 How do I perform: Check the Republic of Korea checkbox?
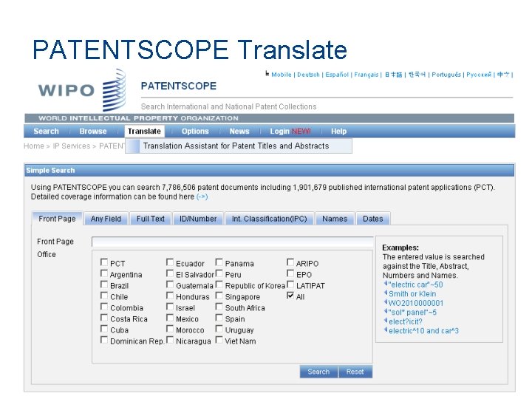[x=219, y=284]
